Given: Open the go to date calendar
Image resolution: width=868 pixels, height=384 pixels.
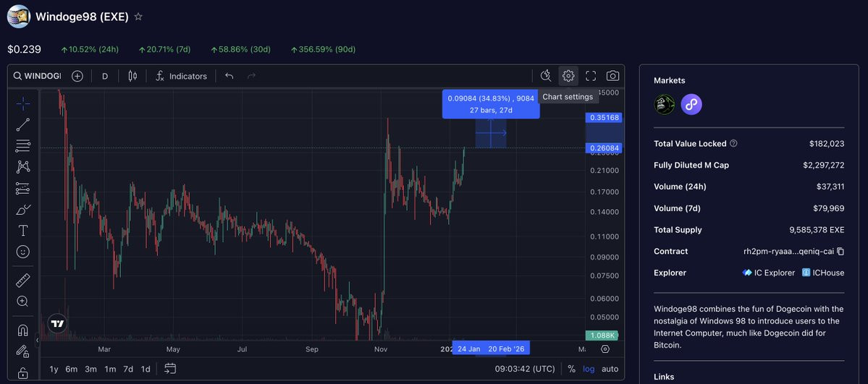Looking at the screenshot, I should [x=171, y=369].
